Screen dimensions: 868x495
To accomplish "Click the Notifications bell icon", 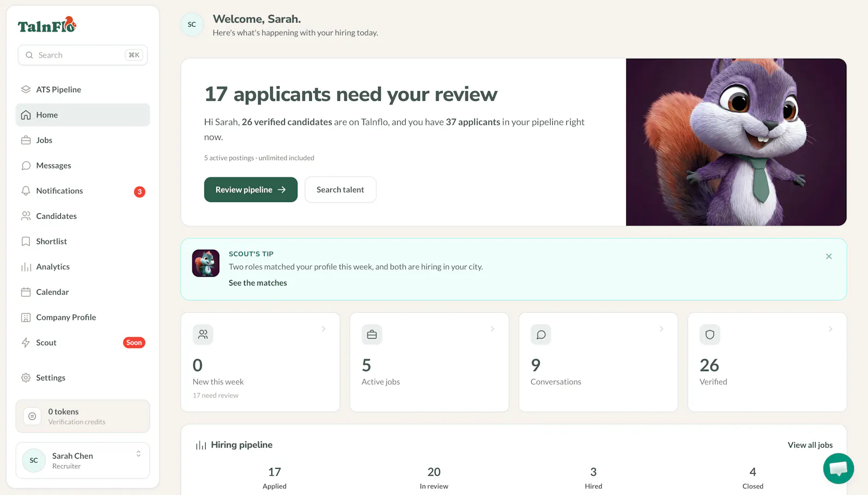I will coord(25,191).
